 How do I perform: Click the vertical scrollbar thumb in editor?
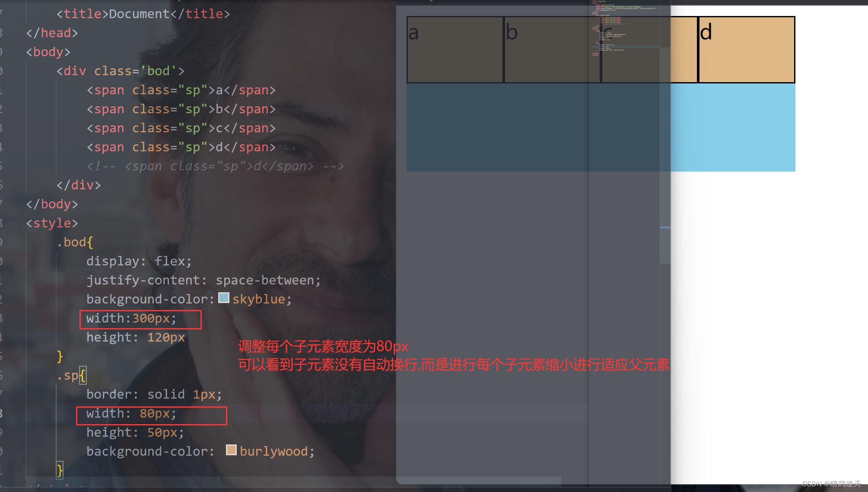click(x=665, y=156)
